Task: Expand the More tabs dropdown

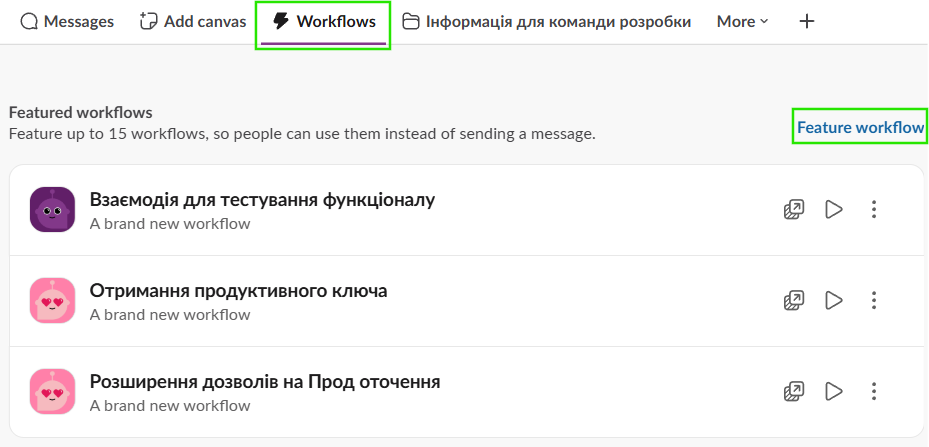Action: click(742, 21)
